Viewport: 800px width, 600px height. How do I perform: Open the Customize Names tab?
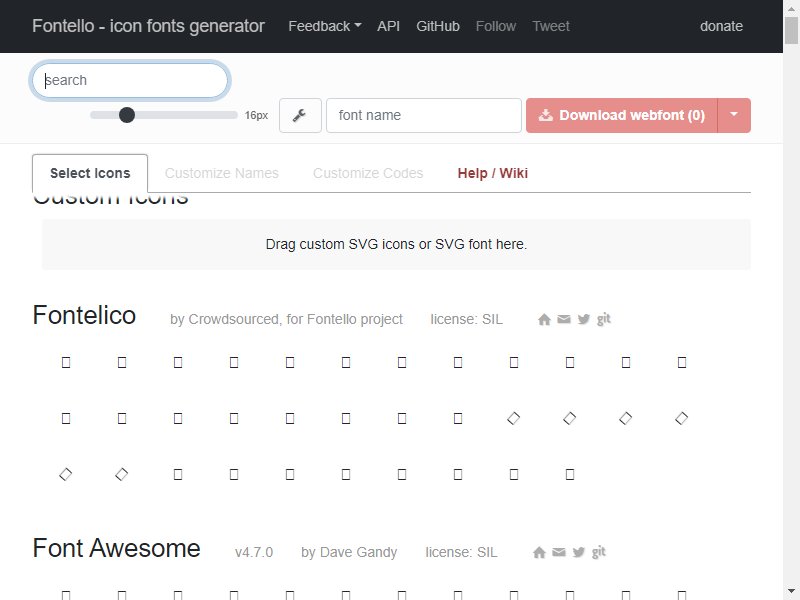(221, 173)
